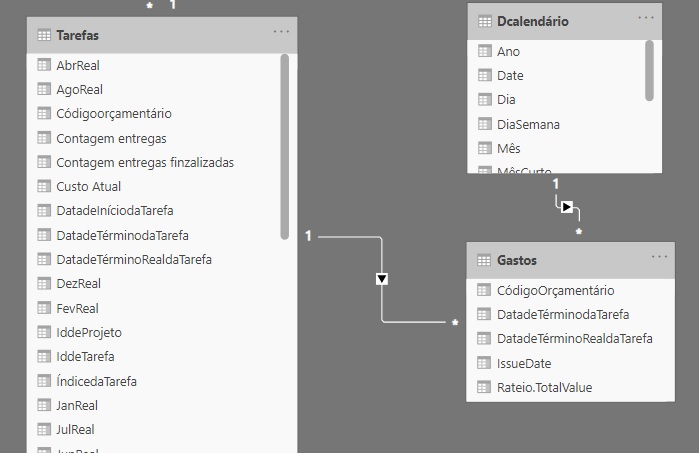Viewport: 699px width, 453px height.
Task: Click the IddeProjeto field icon
Action: tap(44, 332)
